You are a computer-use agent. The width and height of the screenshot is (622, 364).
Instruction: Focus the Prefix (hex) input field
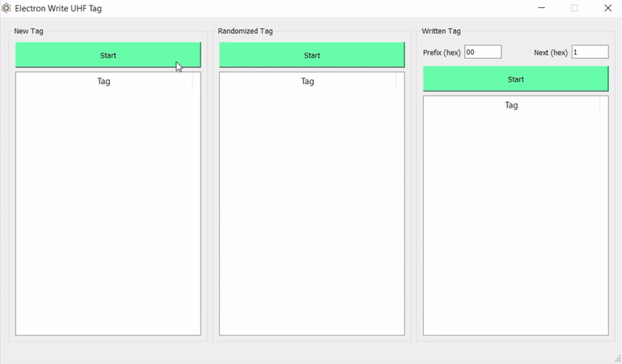click(483, 53)
